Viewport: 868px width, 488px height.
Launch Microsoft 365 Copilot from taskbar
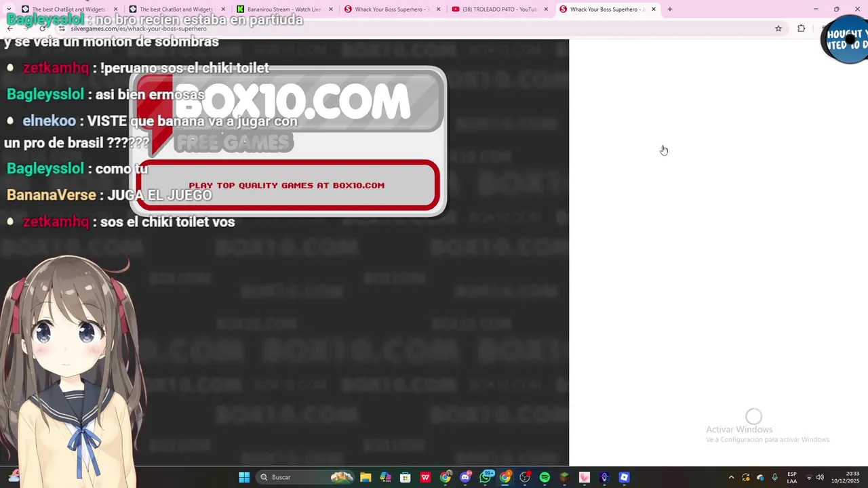385,477
